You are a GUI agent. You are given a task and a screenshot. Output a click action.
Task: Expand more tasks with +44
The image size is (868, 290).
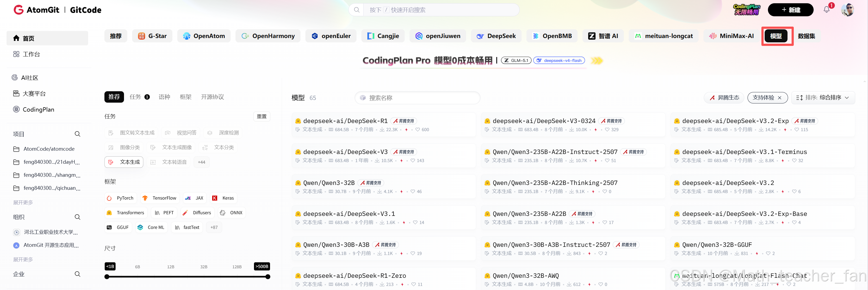pos(201,162)
